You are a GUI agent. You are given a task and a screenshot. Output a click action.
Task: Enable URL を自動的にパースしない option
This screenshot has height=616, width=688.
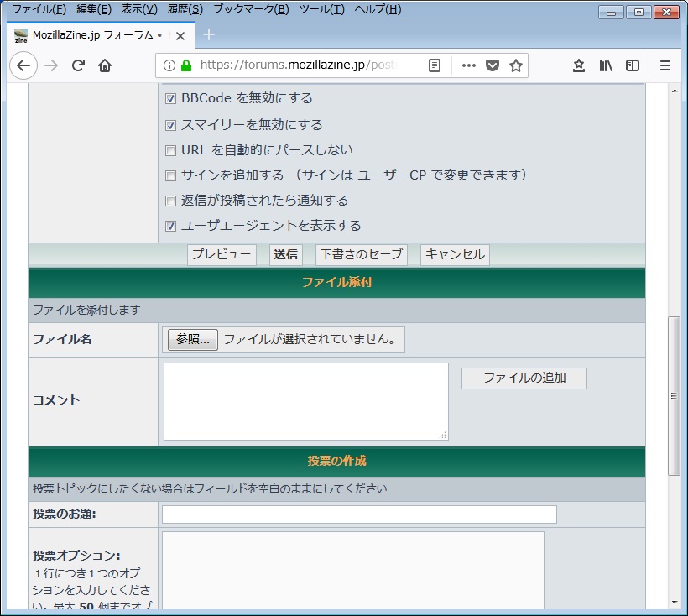point(170,151)
